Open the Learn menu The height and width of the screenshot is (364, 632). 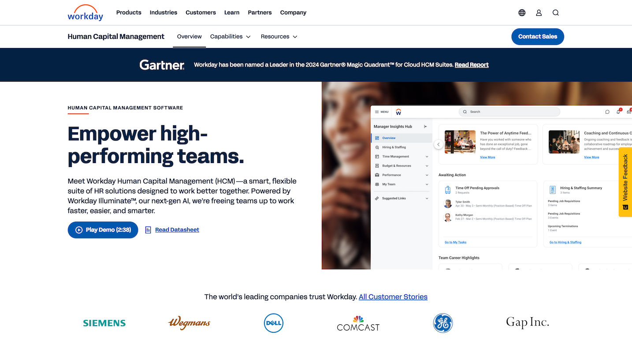(x=232, y=12)
